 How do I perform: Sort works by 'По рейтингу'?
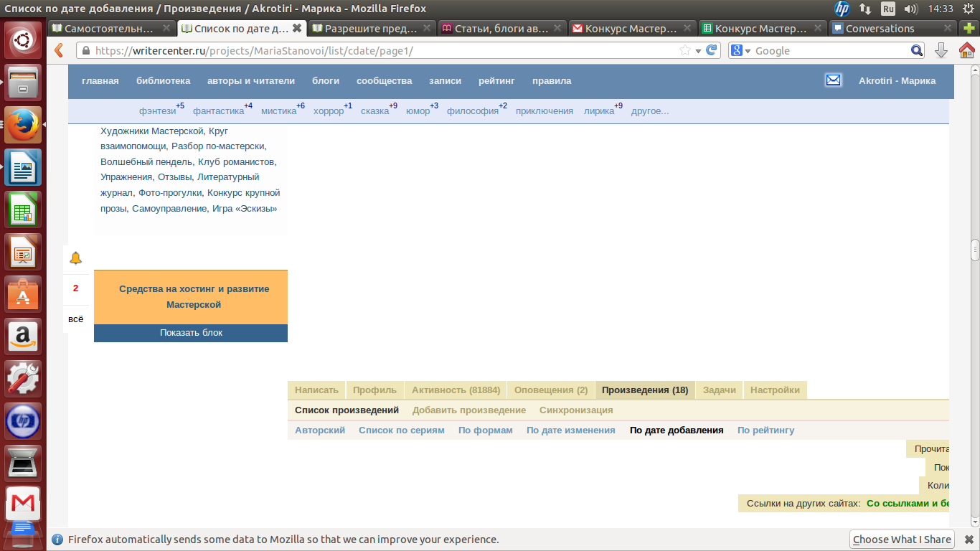tap(765, 430)
